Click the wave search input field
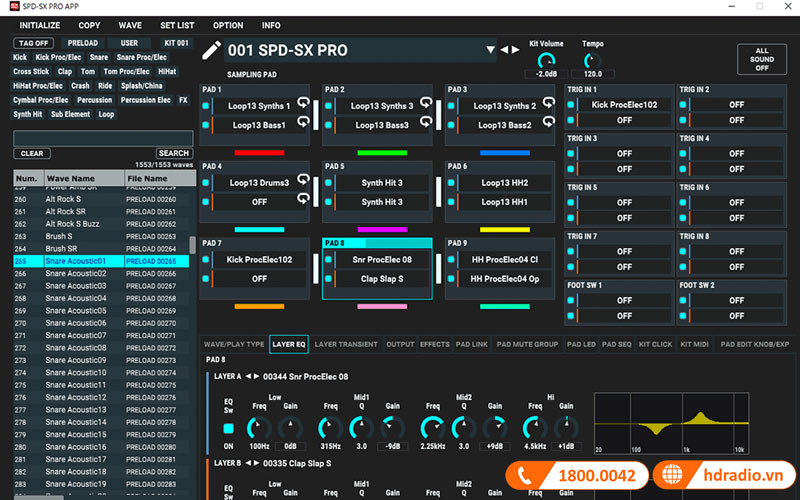 point(103,138)
